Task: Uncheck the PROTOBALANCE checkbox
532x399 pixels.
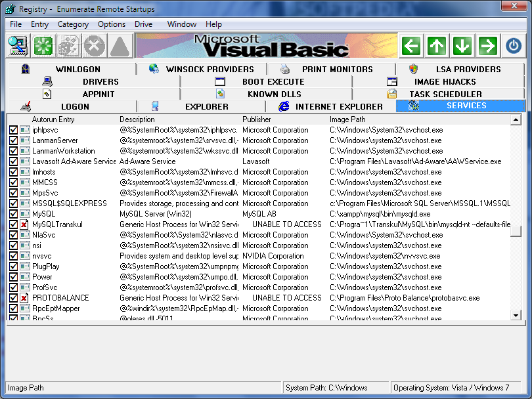Action: click(x=13, y=298)
